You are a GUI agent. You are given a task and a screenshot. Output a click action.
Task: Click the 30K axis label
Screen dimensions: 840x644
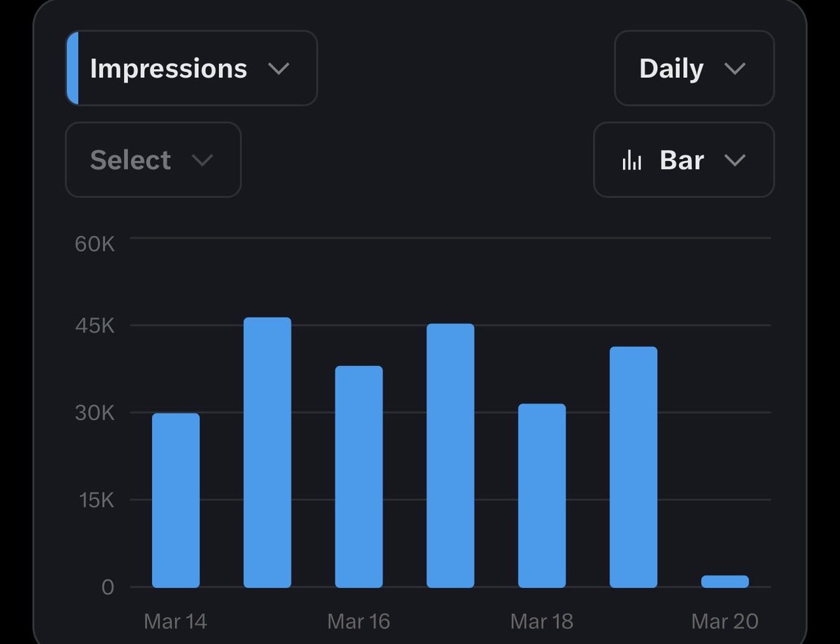coord(94,413)
